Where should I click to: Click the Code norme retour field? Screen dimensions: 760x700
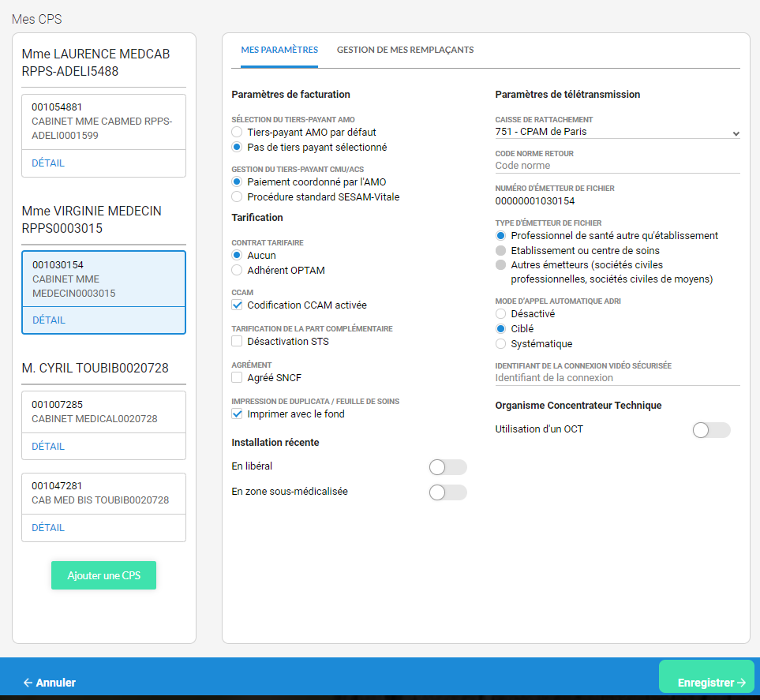617,166
